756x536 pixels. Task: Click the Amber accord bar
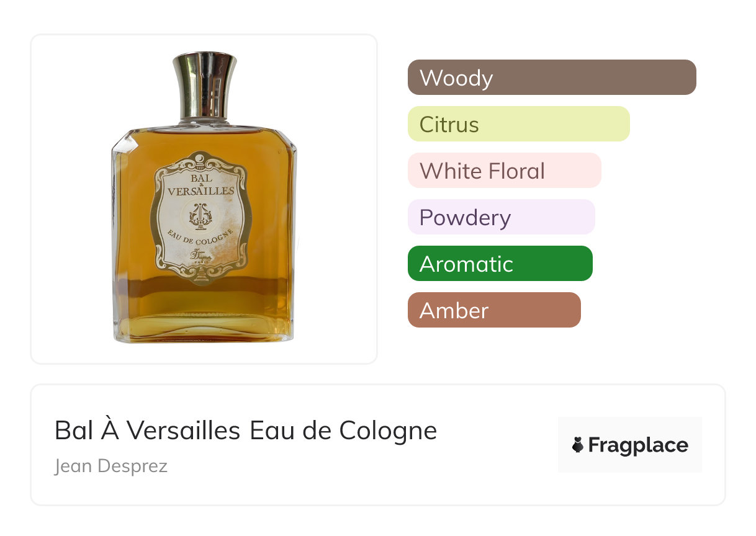click(x=494, y=310)
